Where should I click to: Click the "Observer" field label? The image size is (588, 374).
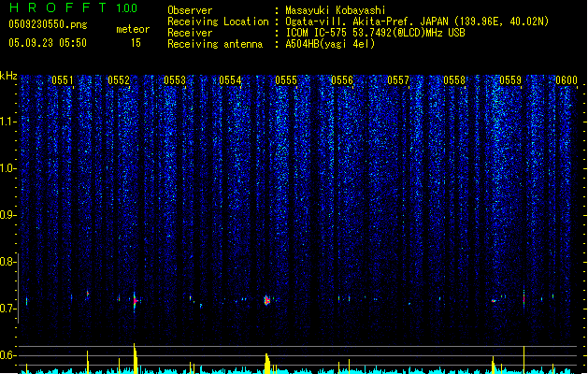pos(190,10)
